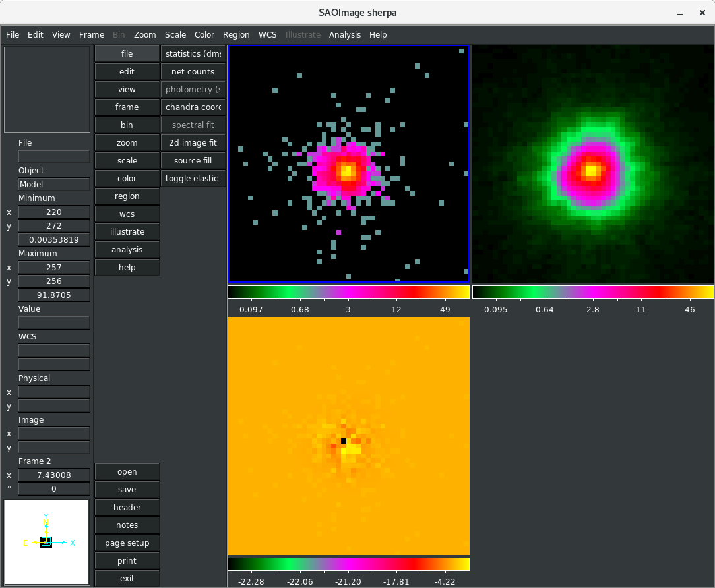715x588 pixels.
Task: Click the panner compass thumbnail
Action: pos(47,542)
